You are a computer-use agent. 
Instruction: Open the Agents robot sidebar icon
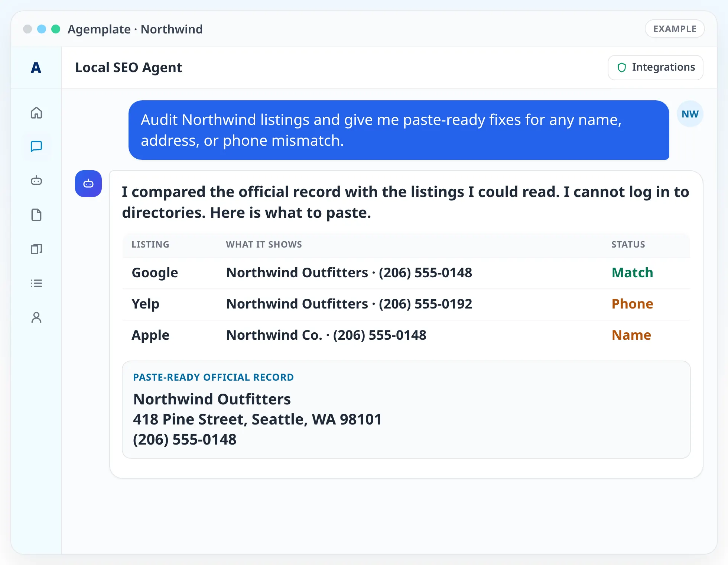36,181
